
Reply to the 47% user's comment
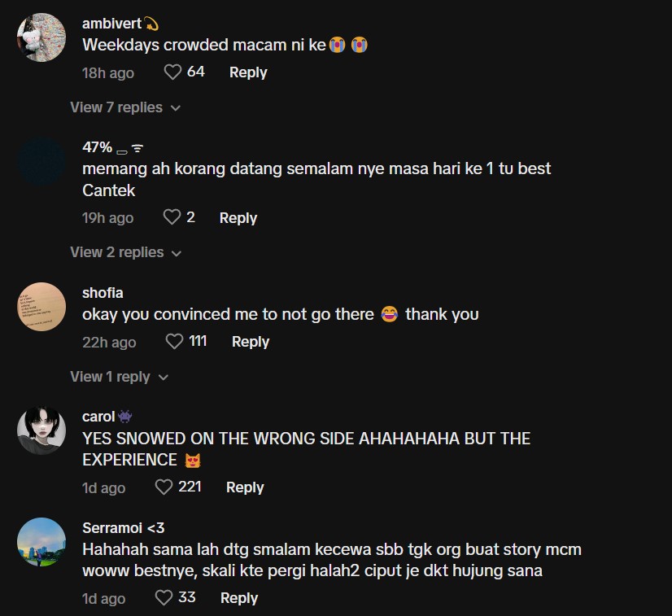click(x=238, y=218)
